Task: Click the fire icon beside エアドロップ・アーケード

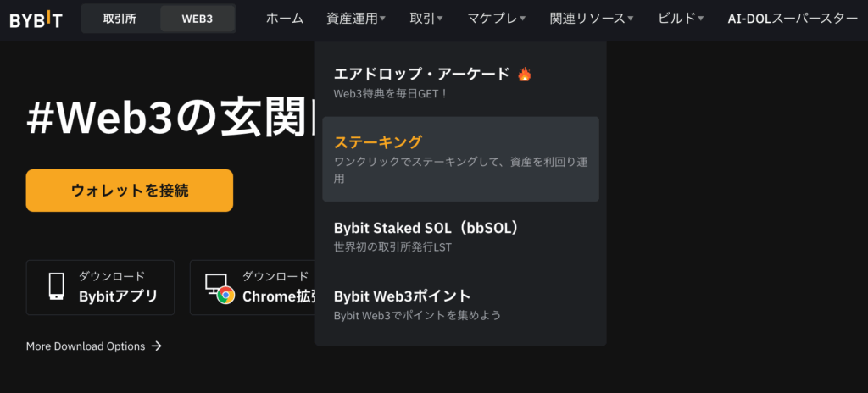Action: point(524,75)
